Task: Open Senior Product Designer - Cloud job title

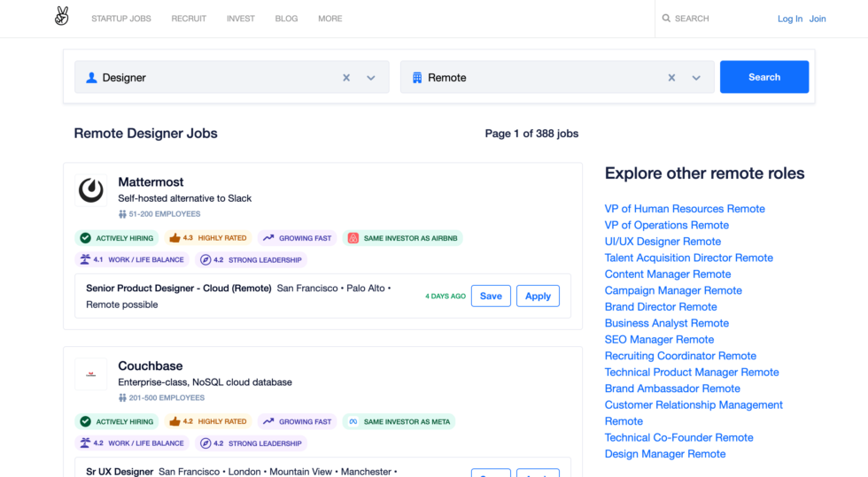Action: pyautogui.click(x=179, y=289)
